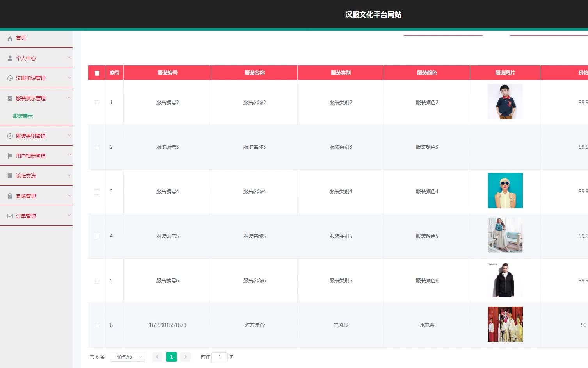Click the cell 服装颜色4

(x=427, y=191)
